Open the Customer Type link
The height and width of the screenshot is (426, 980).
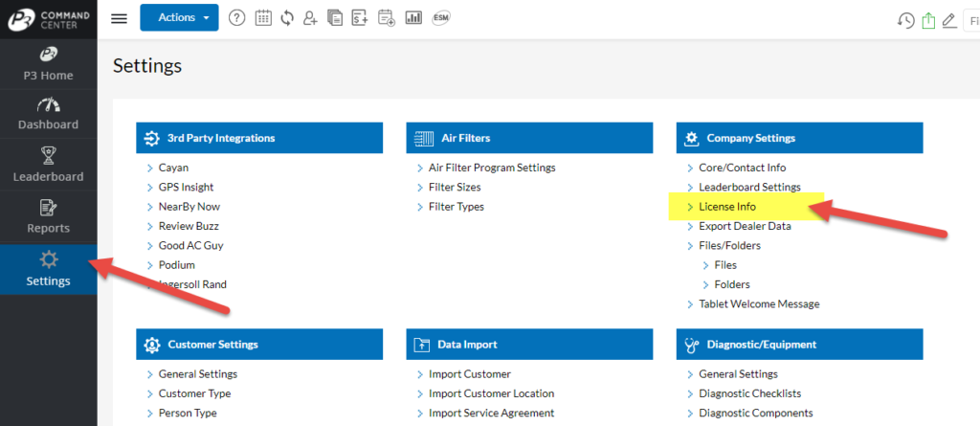click(x=194, y=393)
